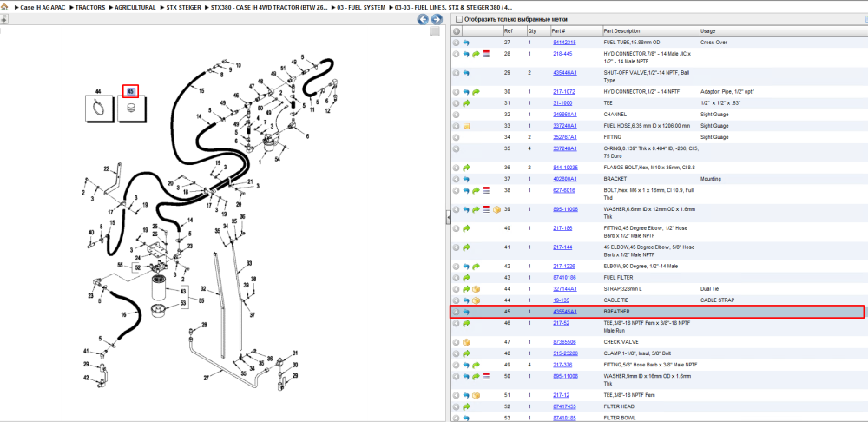Select the 'Dual Tie' usage cell
868x422 pixels.
click(x=710, y=289)
